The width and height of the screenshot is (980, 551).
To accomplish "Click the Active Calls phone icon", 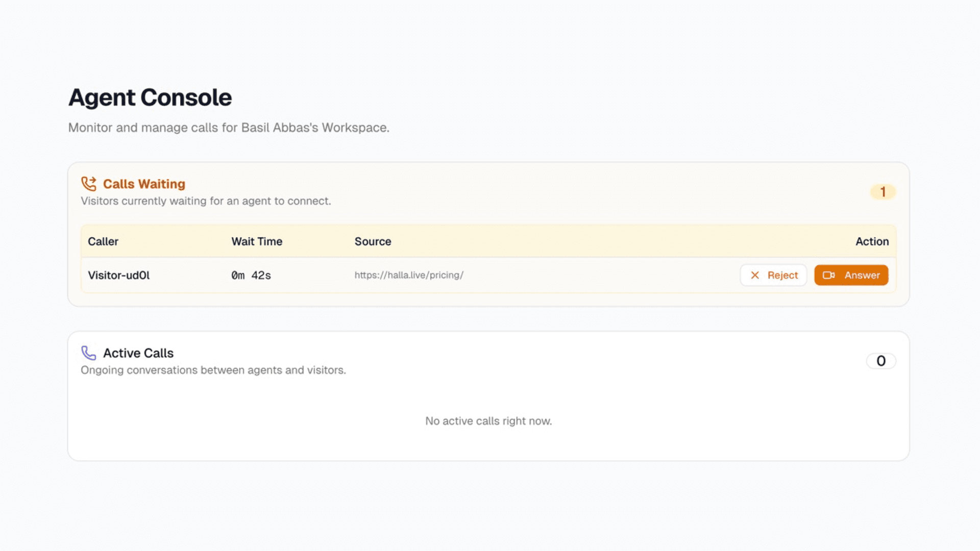I will pos(89,353).
